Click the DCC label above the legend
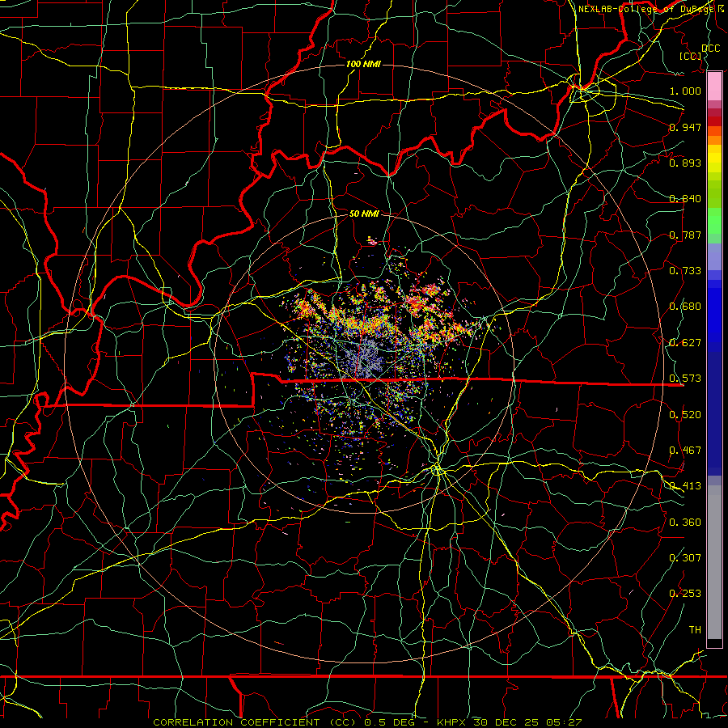The height and width of the screenshot is (728, 728). 710,49
